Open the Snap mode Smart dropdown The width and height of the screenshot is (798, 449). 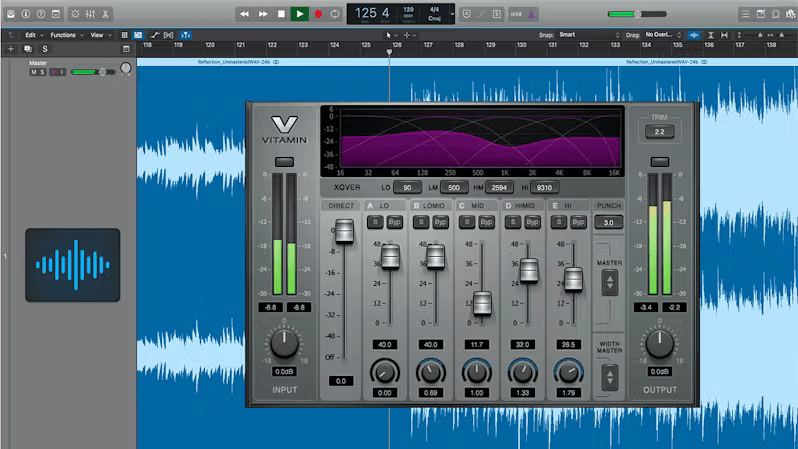pyautogui.click(x=589, y=35)
